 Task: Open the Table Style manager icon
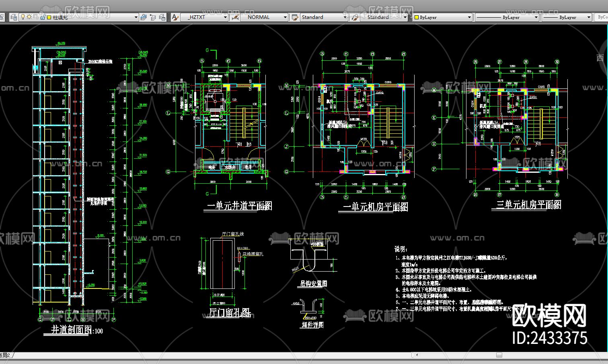click(x=295, y=17)
